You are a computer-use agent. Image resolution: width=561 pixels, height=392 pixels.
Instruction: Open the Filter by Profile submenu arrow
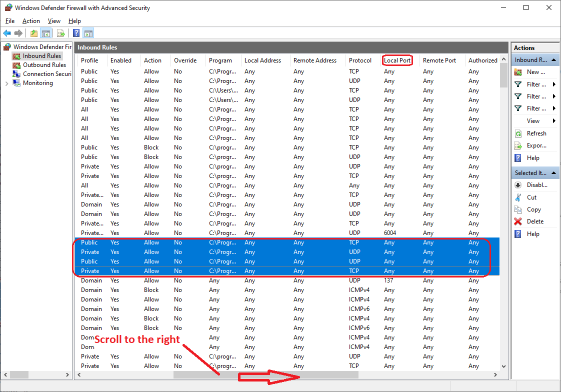point(555,84)
